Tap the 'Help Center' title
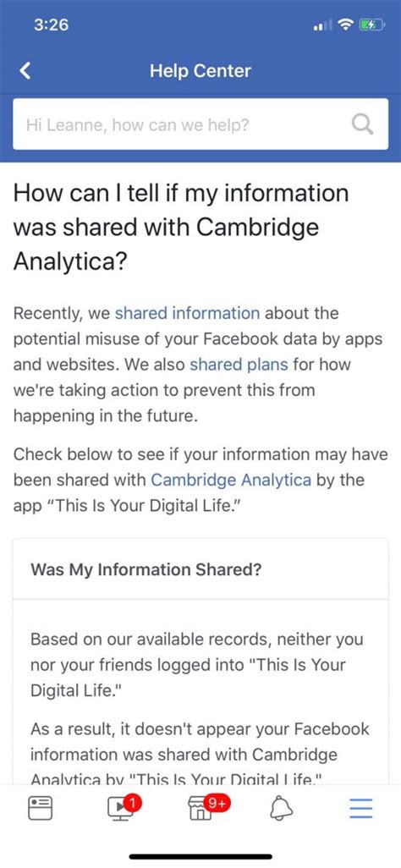Screen dimensions: 401x868 tap(200, 71)
